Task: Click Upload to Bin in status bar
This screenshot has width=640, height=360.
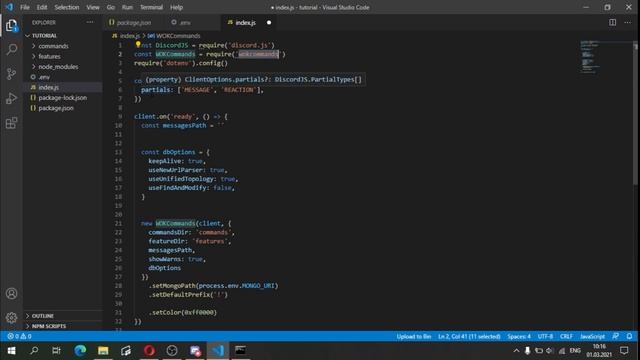Action: point(414,336)
